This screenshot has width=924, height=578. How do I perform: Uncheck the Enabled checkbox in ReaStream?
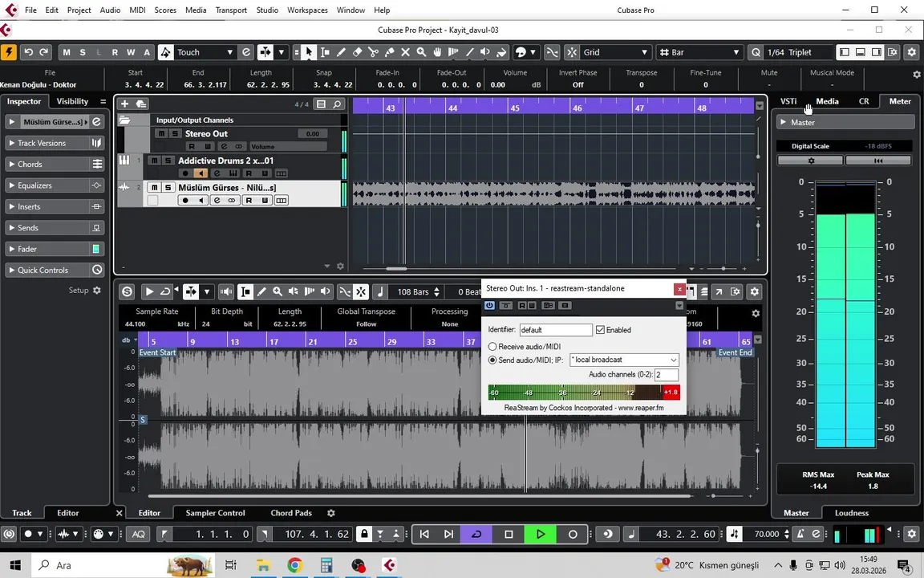click(601, 330)
